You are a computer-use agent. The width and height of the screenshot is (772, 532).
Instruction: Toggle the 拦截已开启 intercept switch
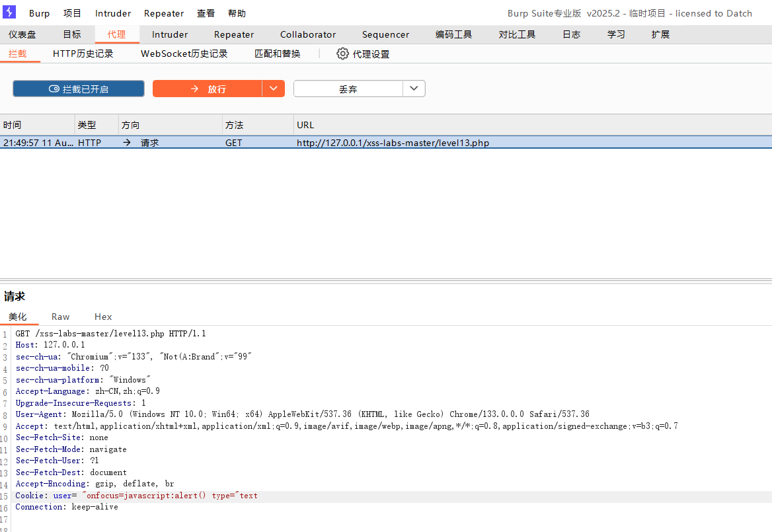click(78, 89)
